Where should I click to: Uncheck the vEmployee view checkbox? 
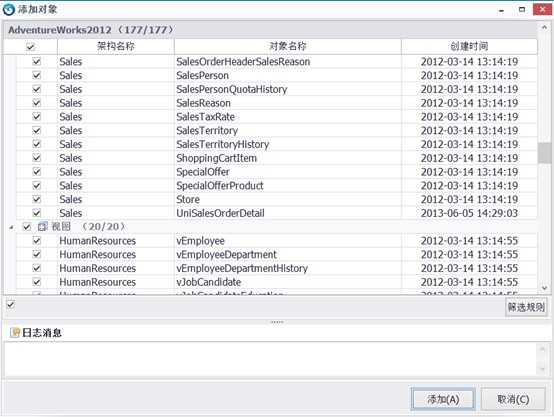coord(36,241)
